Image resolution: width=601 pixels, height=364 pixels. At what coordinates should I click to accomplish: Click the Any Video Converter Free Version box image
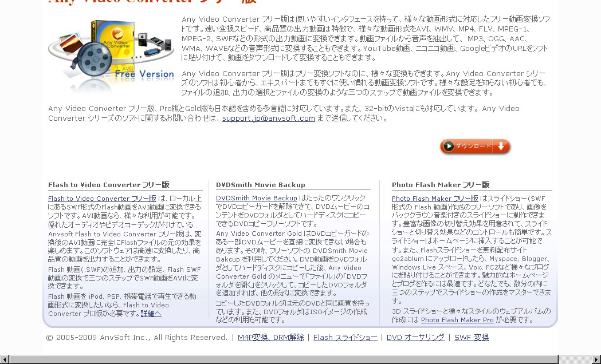pyautogui.click(x=111, y=56)
